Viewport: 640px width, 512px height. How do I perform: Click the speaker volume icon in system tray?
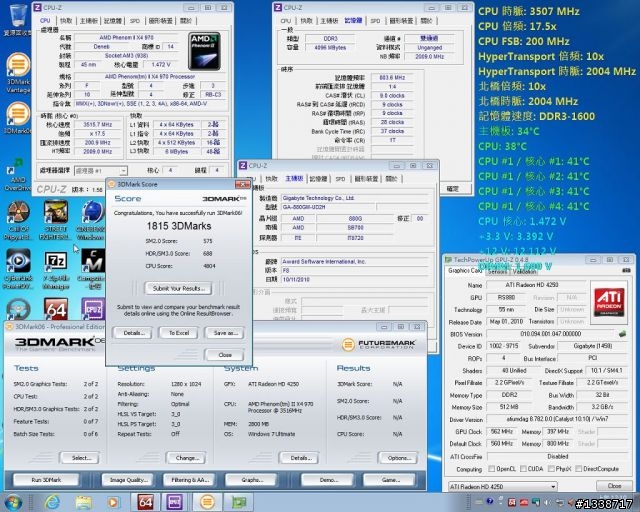coord(547,503)
